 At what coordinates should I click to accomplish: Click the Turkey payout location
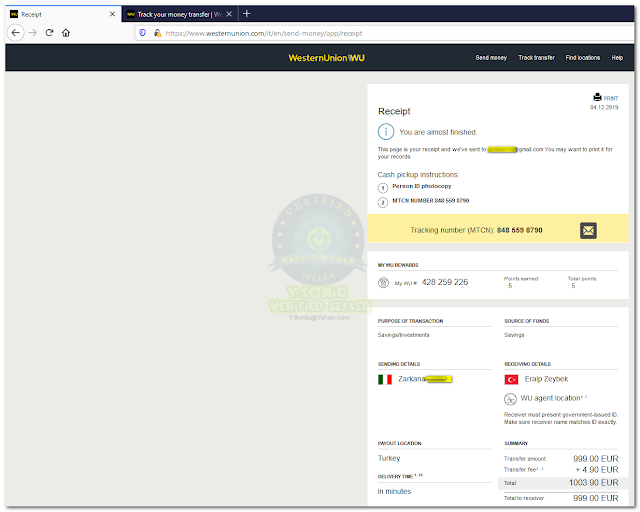[389, 458]
